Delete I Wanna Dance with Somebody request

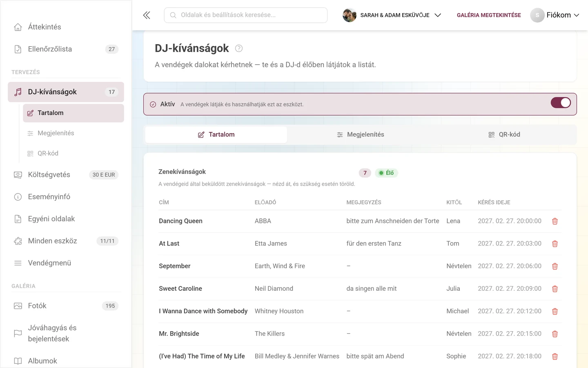(x=555, y=312)
